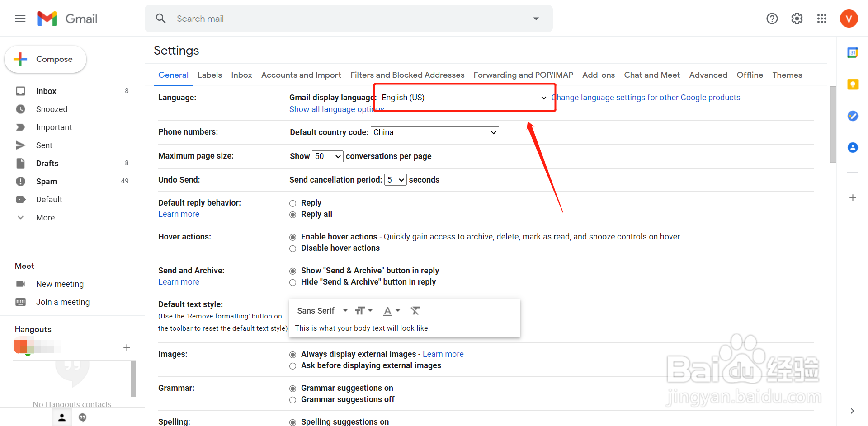Open the Gmail display language dropdown
The image size is (868, 426).
(x=464, y=98)
